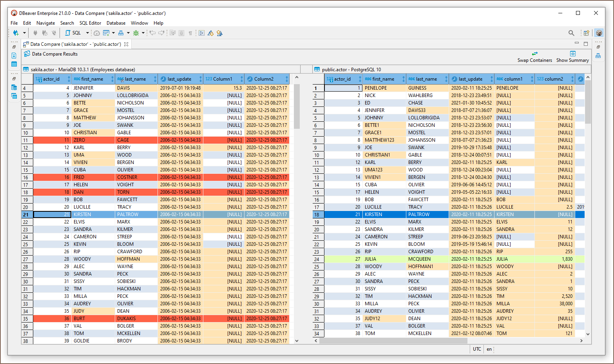Viewport: 614px width, 364px height.
Task: Open the New Connection dropdown arrow
Action: (24, 33)
